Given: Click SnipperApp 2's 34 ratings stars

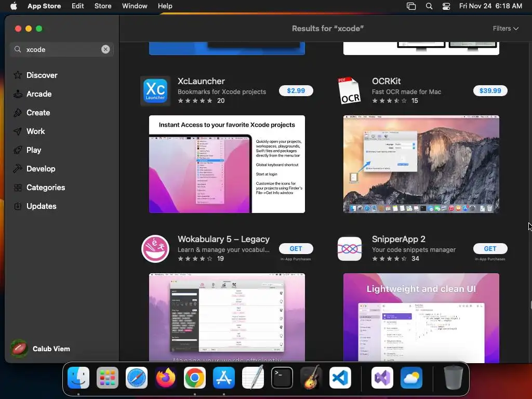Looking at the screenshot, I should tap(389, 259).
